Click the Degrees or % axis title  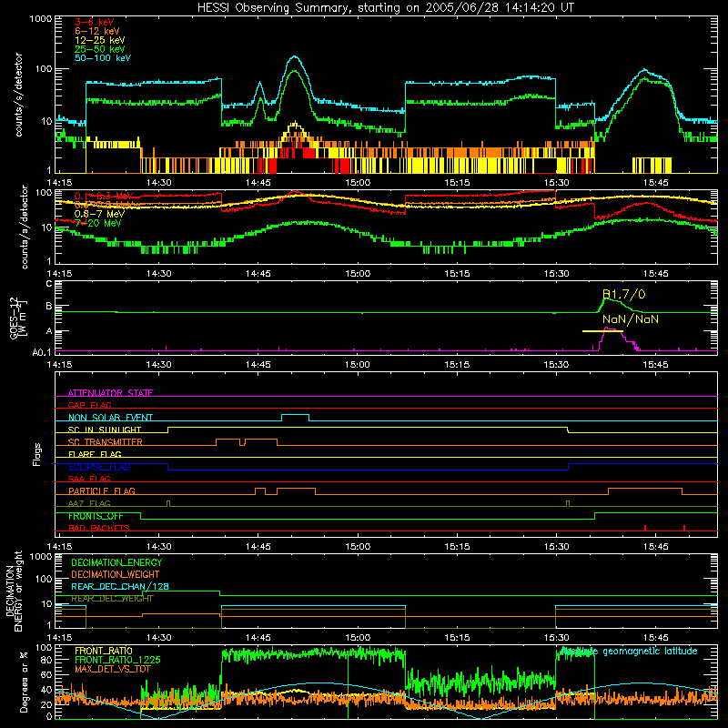(x=24, y=682)
